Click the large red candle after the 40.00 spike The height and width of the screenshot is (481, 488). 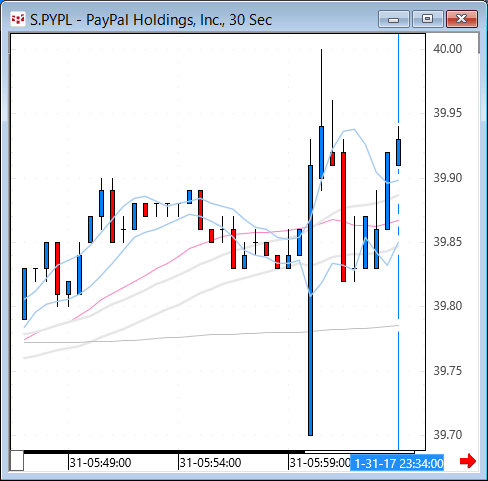[343, 217]
